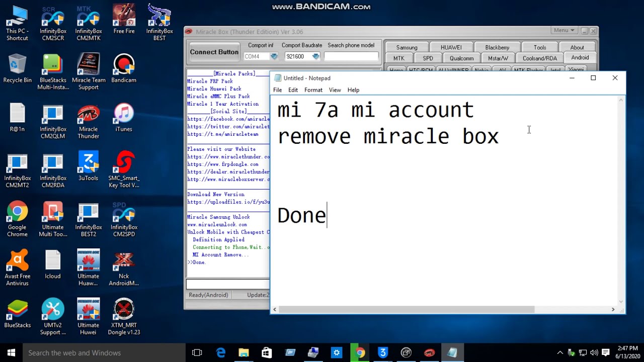Screen dimensions: 644x362
Task: Open Notepad View menu
Action: point(335,90)
